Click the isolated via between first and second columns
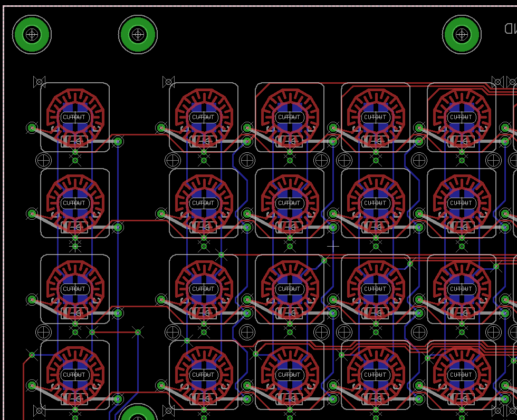The height and width of the screenshot is (420, 517). (138, 332)
